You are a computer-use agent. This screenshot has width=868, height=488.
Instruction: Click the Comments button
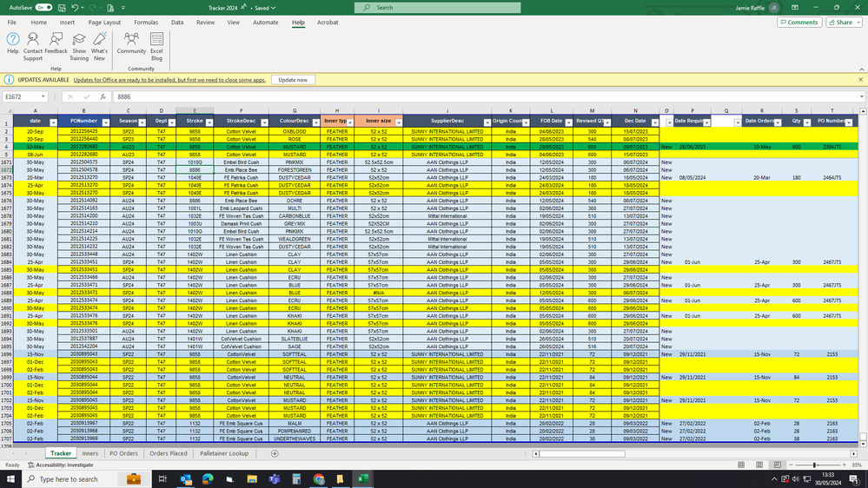798,23
